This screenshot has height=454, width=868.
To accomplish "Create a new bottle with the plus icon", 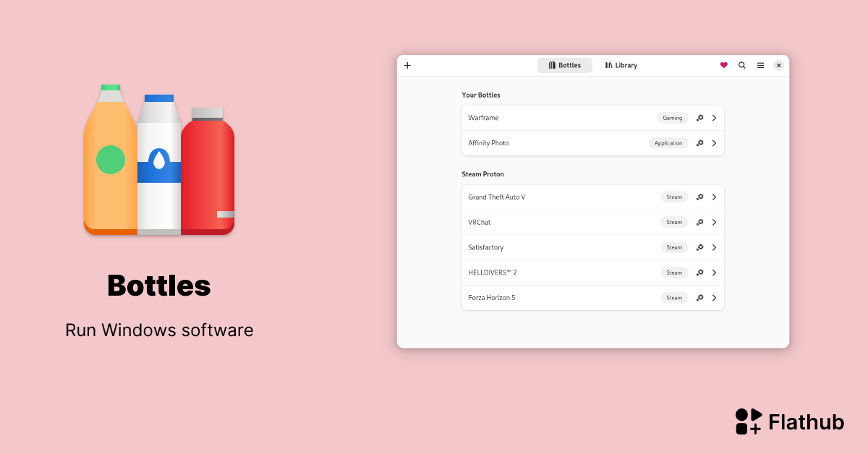I will pos(407,65).
